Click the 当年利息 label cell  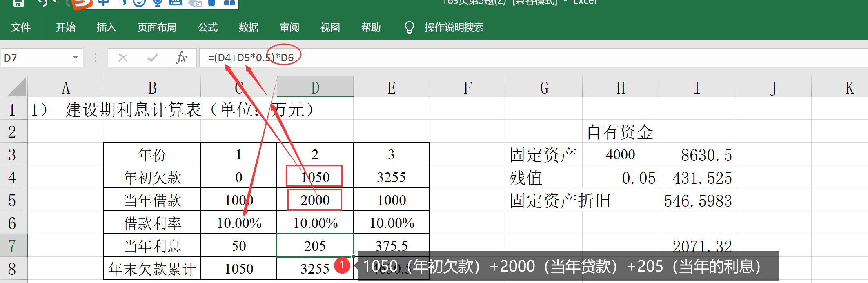coord(152,245)
